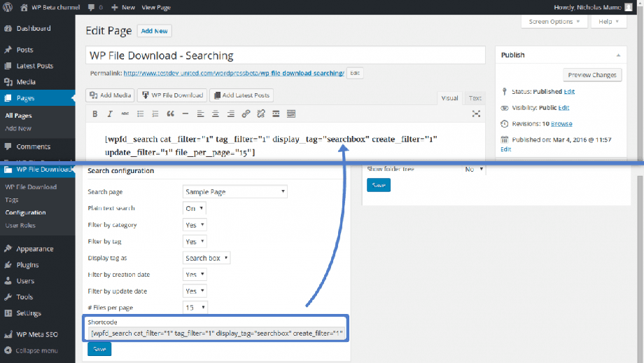This screenshot has width=644, height=363.
Task: Click Add New under Pages submenu
Action: click(18, 128)
